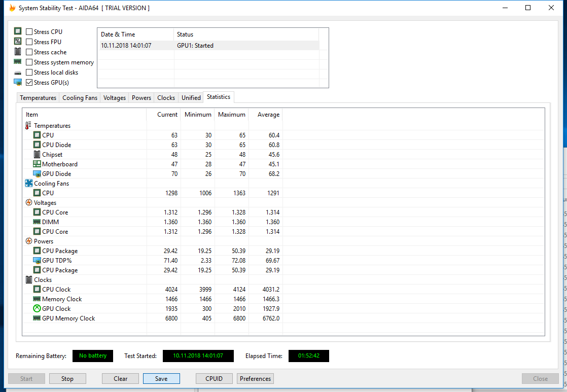Image resolution: width=567 pixels, height=392 pixels.
Task: Select the GPU1: Started log entry
Action: pyautogui.click(x=208, y=46)
